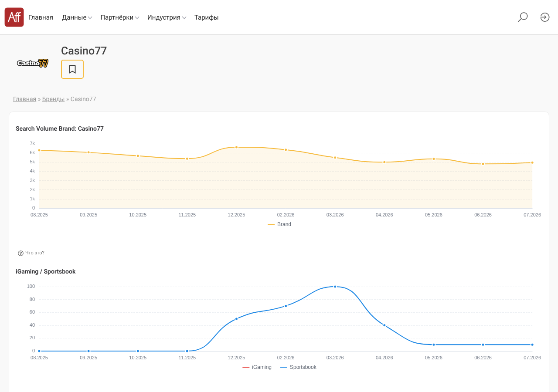Open the Главная menu item

41,17
